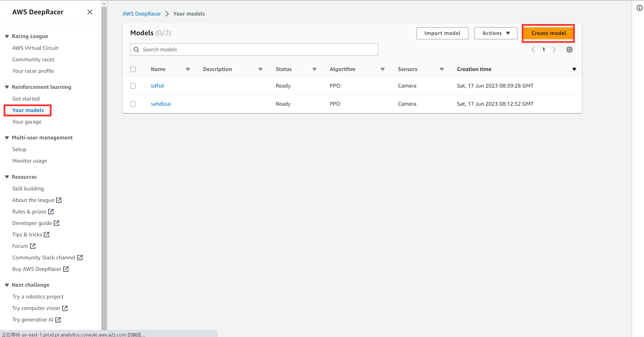Open Your racer profile
Image resolution: width=644 pixels, height=337 pixels.
pos(33,71)
